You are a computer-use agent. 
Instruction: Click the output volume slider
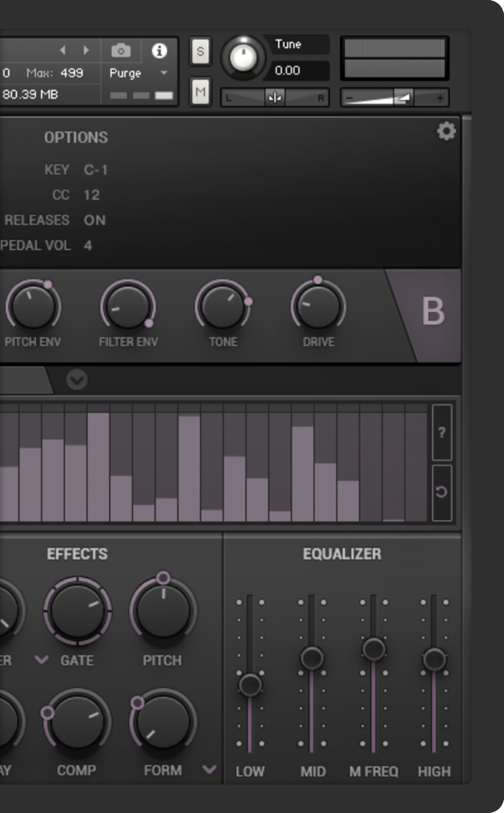coord(395,98)
